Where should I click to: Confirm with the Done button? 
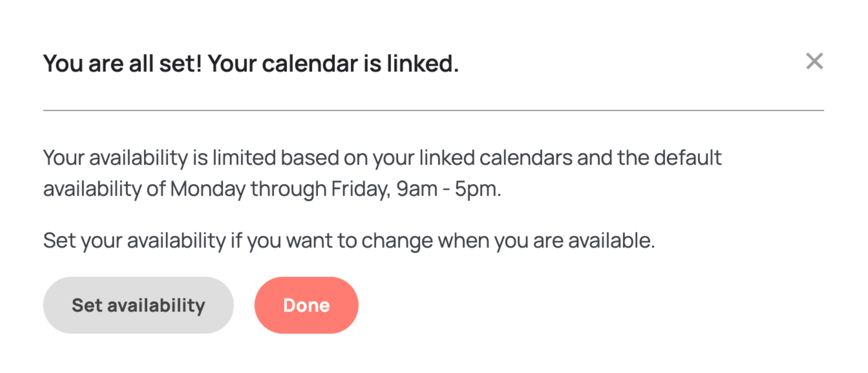point(306,305)
